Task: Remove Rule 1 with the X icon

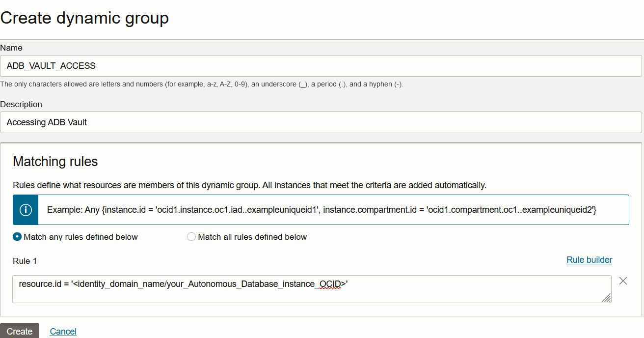Action: (623, 281)
